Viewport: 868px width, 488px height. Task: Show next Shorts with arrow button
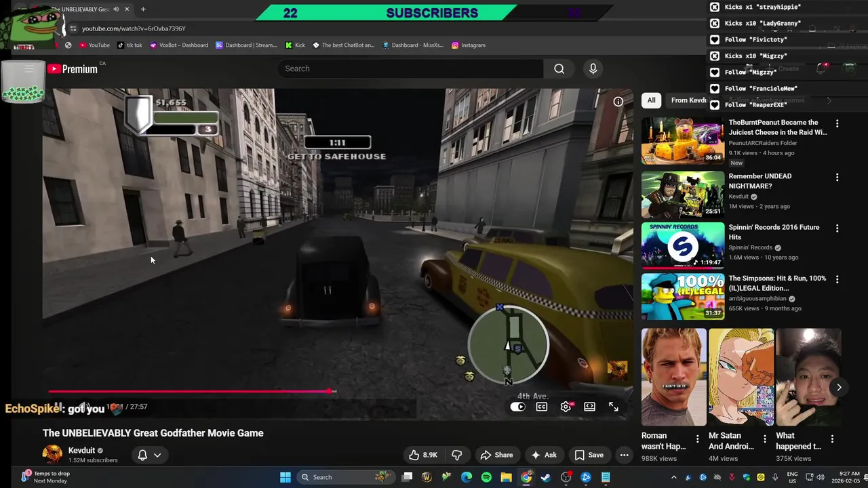click(x=839, y=388)
